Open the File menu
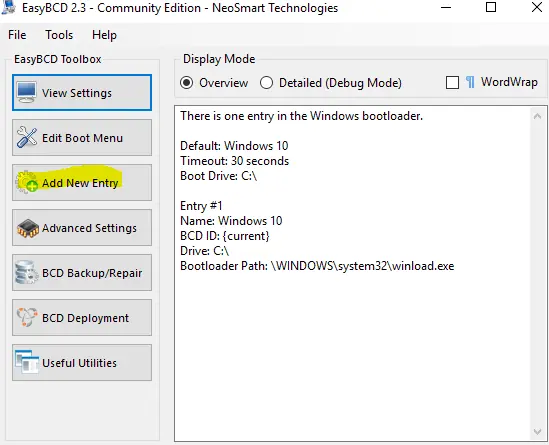Viewport: 549px width, 445px height. point(17,35)
